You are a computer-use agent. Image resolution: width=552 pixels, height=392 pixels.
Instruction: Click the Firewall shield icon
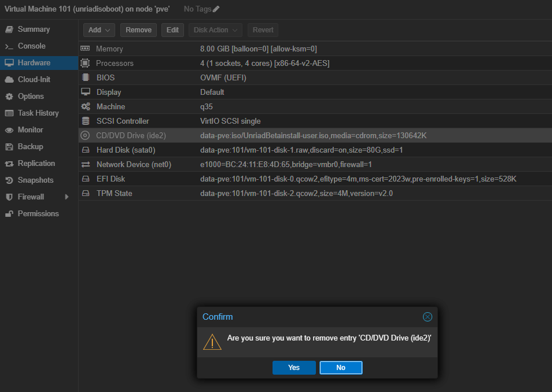9,197
